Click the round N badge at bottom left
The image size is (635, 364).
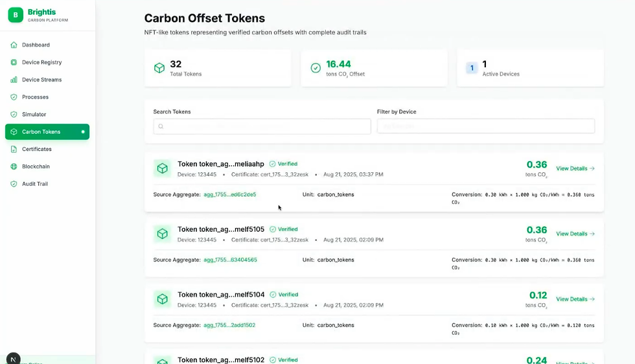coord(14,359)
